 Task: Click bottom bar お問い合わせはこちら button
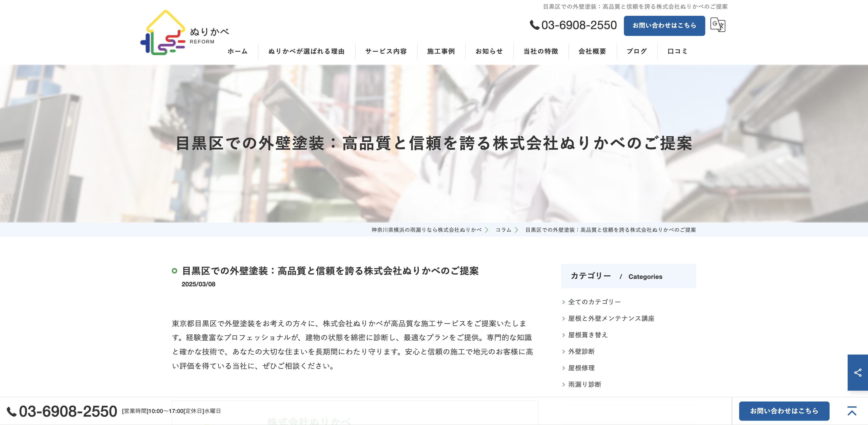pos(784,411)
